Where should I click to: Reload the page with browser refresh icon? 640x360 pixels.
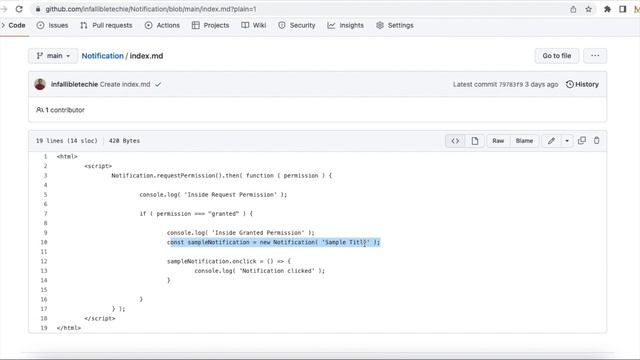tap(19, 9)
